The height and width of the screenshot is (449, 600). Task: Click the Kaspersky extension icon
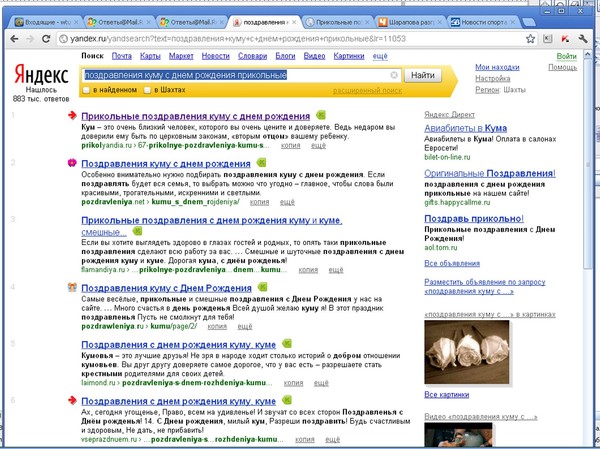(565, 39)
